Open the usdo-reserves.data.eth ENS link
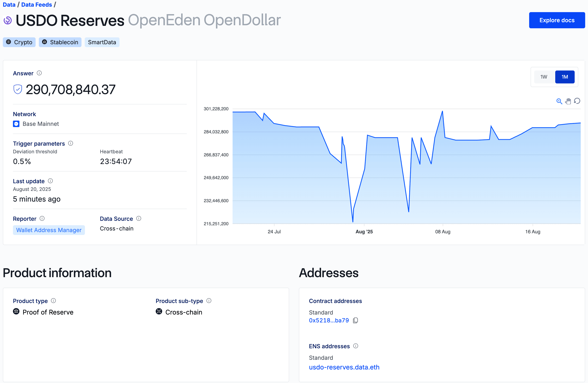This screenshot has width=588, height=383. 344,367
